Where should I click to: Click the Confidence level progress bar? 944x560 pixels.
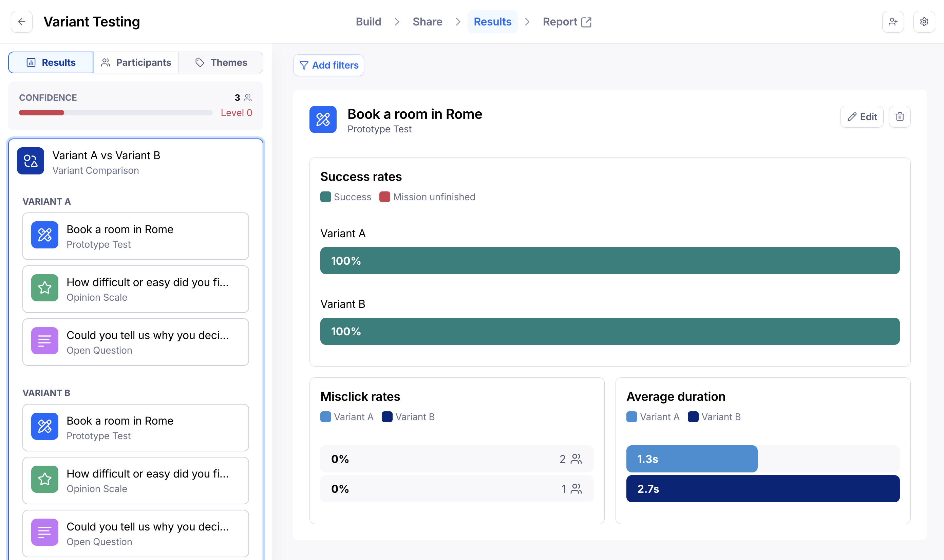tap(115, 113)
